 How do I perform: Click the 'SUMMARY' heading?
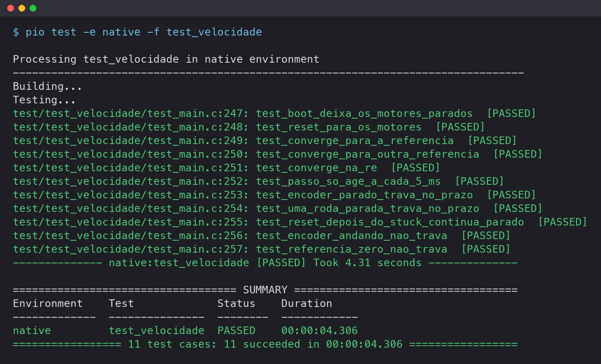[x=265, y=290]
